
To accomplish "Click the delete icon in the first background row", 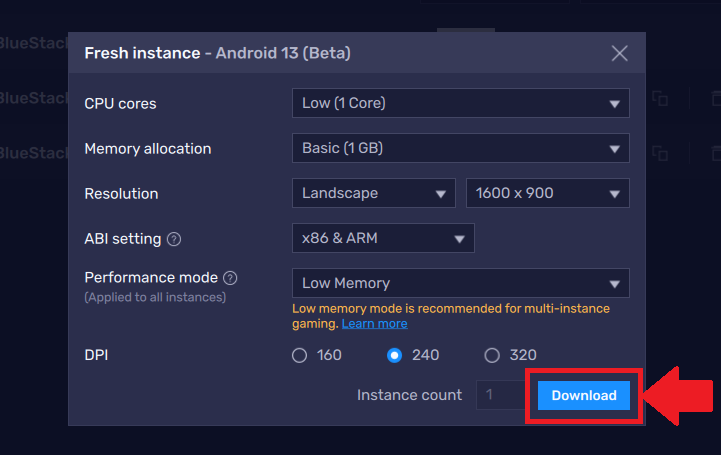I will pos(716,98).
